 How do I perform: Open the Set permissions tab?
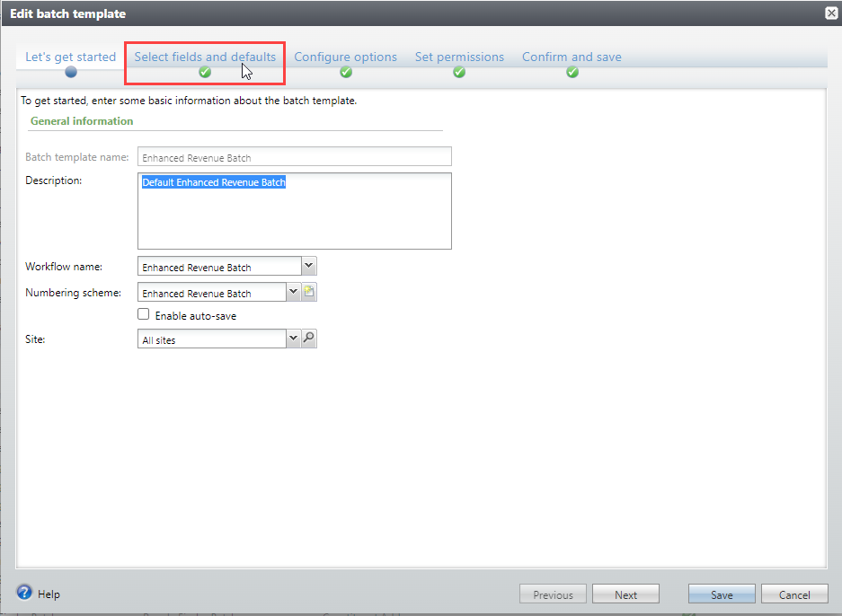459,57
